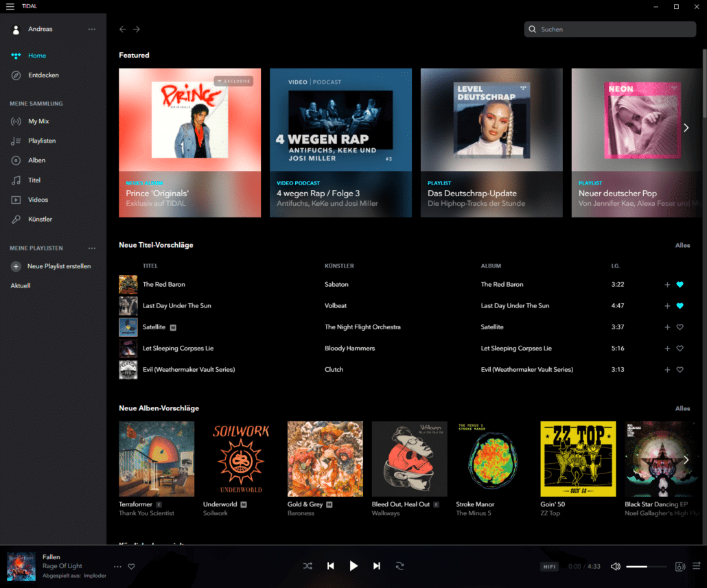Open the Volbeat artist link
The width and height of the screenshot is (707, 588).
click(336, 306)
